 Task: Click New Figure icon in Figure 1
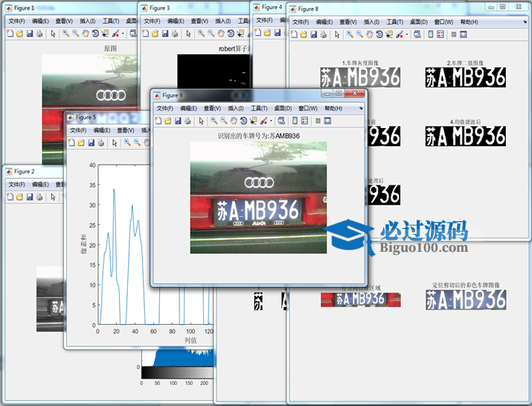click(10, 34)
